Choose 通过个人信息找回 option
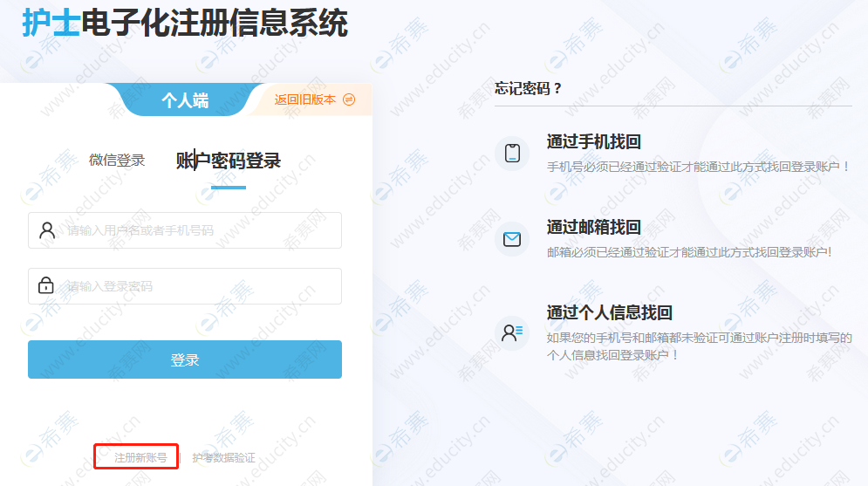This screenshot has width=868, height=486. point(610,312)
